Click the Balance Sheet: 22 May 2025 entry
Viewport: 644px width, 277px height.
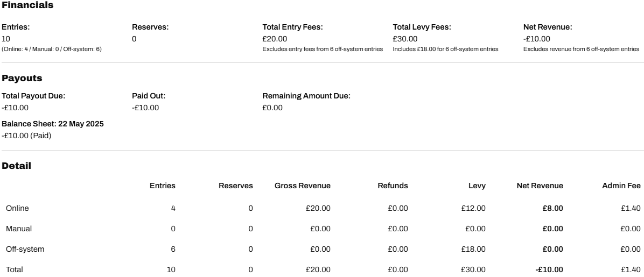(53, 124)
